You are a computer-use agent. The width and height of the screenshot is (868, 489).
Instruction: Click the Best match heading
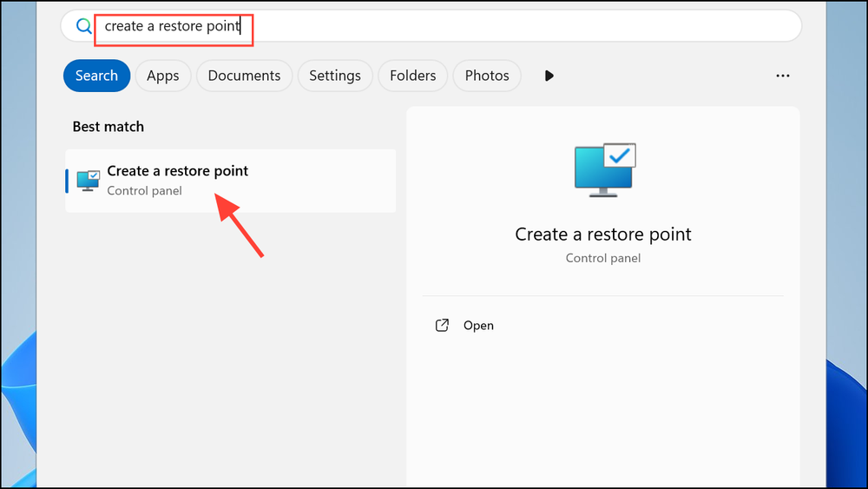click(108, 127)
